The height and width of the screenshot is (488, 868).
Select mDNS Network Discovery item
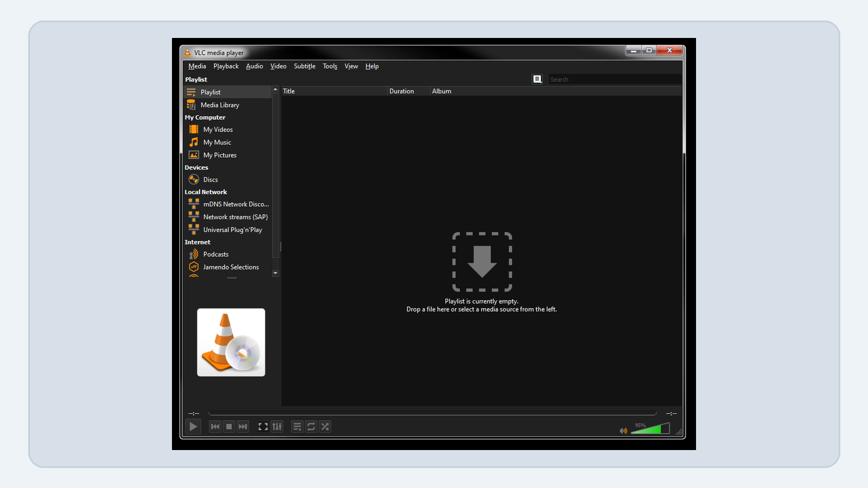point(227,204)
